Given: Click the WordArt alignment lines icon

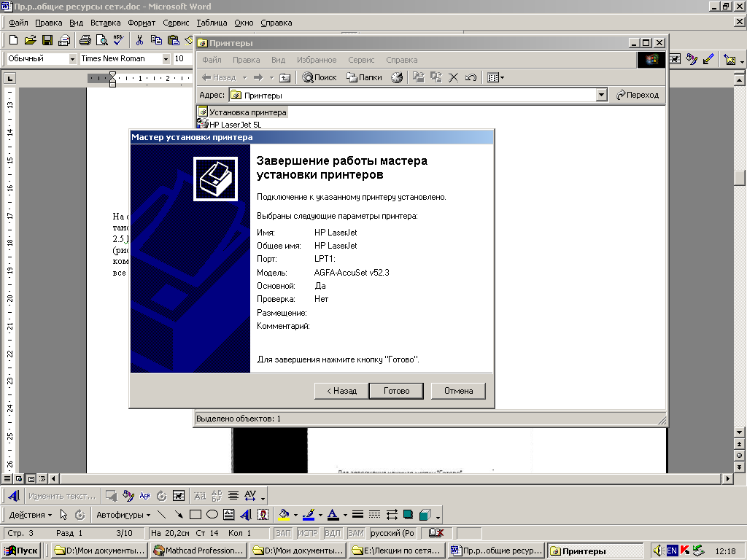Looking at the screenshot, I should click(x=233, y=496).
